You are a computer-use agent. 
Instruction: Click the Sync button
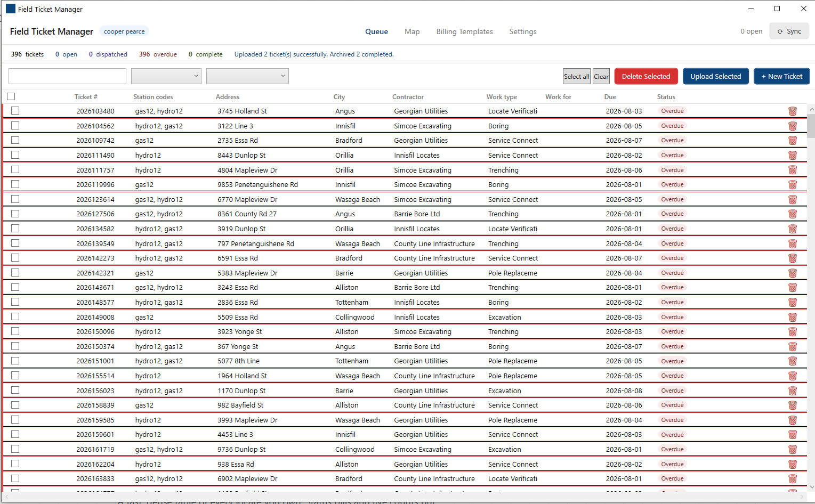pos(789,31)
